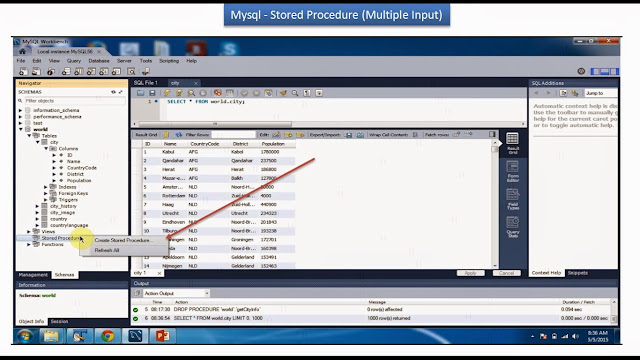The width and height of the screenshot is (640, 360).
Task: Toggle Wrap Cell Content icon
Action: (415, 134)
